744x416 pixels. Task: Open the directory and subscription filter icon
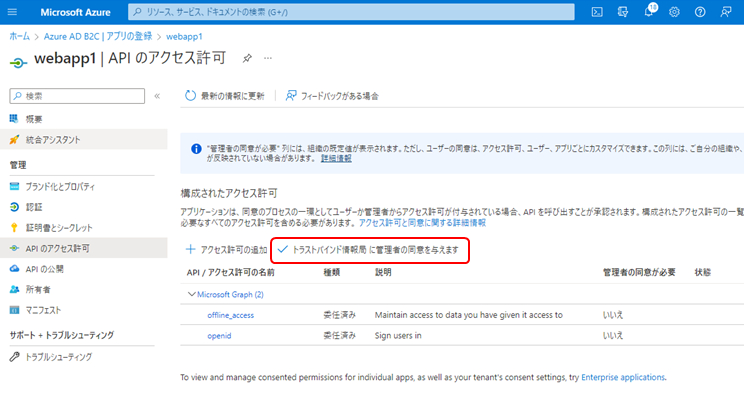point(623,12)
